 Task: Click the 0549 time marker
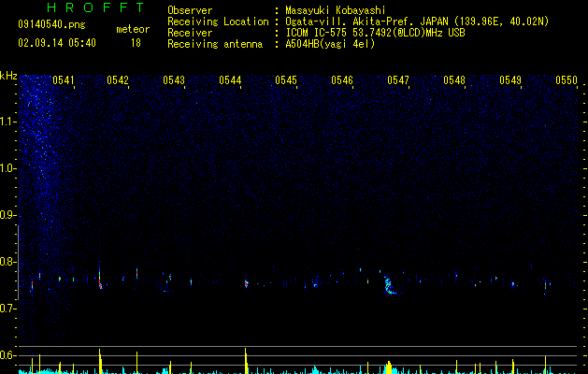510,80
